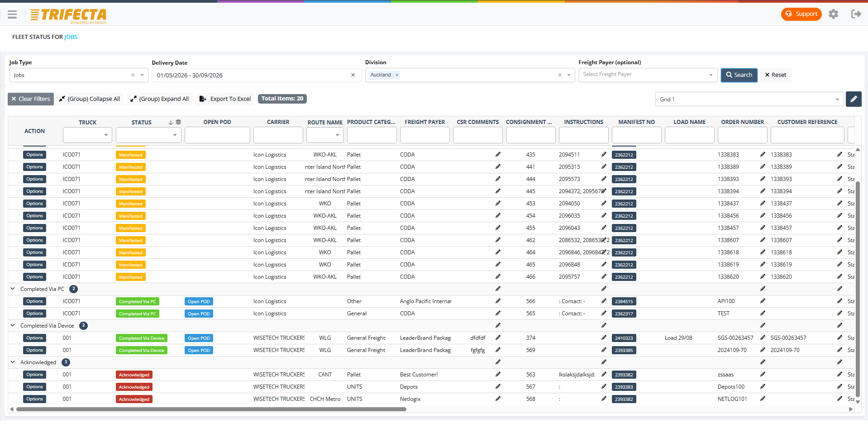Image resolution: width=868 pixels, height=428 pixels.
Task: Edit customer reference 1338437 pencil
Action: (x=839, y=203)
